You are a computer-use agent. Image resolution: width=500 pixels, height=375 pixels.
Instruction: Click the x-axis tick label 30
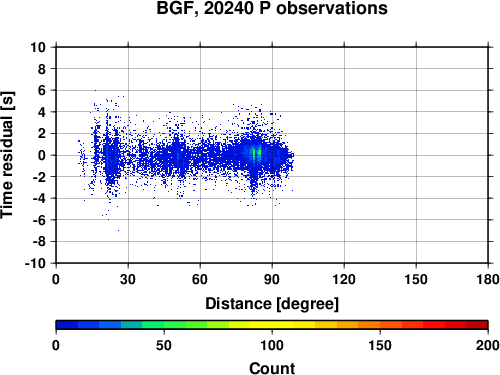pos(128,279)
